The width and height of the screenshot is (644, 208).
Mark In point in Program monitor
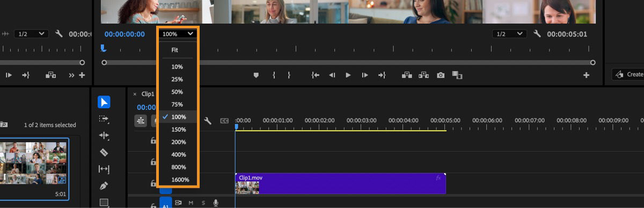(274, 75)
